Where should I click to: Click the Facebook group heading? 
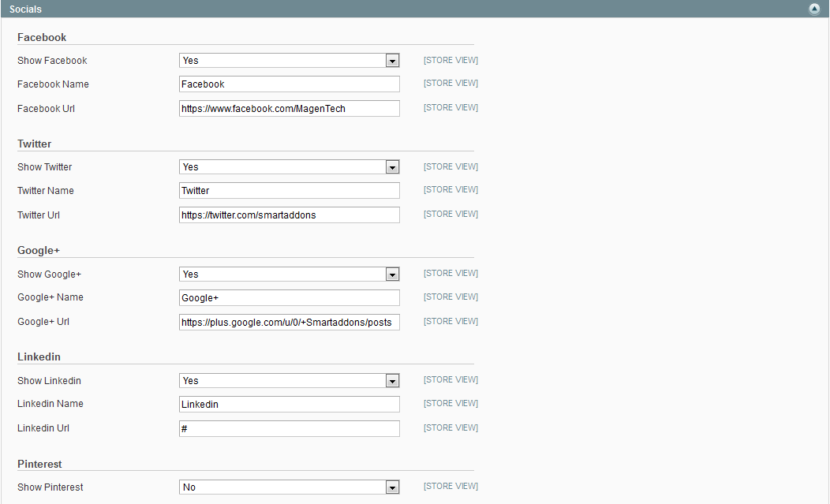pos(42,37)
